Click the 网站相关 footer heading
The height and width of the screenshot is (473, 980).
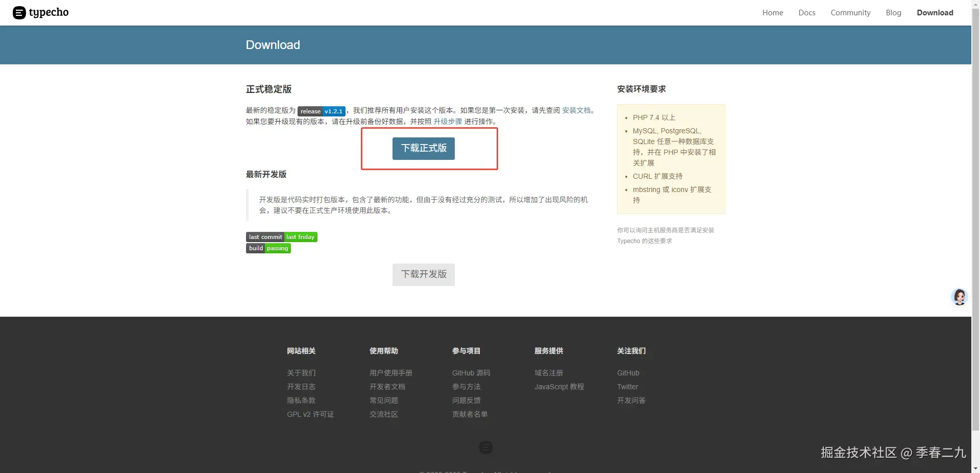click(301, 351)
